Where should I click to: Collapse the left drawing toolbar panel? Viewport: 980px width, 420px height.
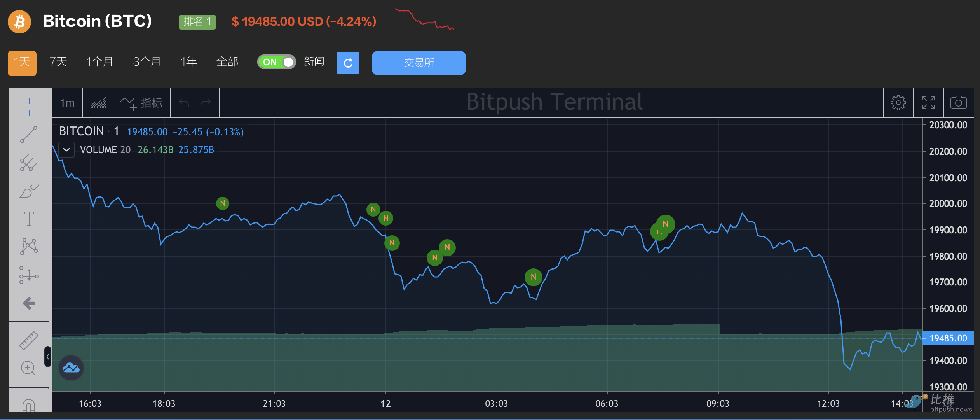48,356
